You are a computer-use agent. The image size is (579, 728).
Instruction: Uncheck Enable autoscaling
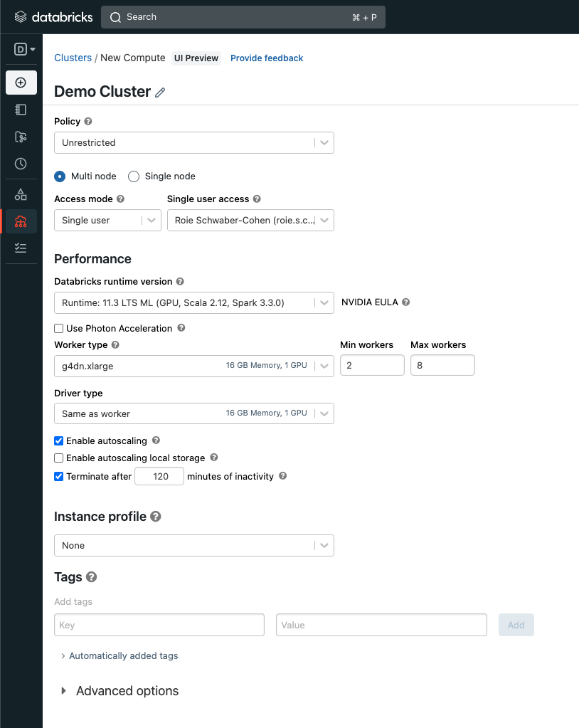click(59, 441)
